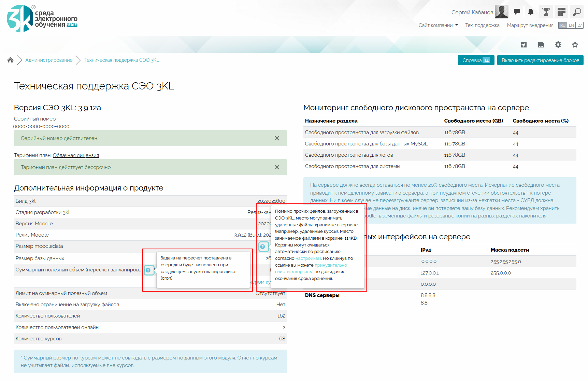This screenshot has width=588, height=381.
Task: Close the Тарифный план действует бессрочно alert
Action: click(x=277, y=167)
